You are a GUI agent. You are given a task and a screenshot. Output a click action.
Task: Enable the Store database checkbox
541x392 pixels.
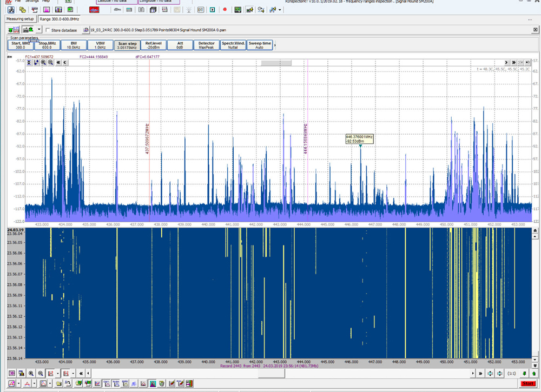click(48, 30)
